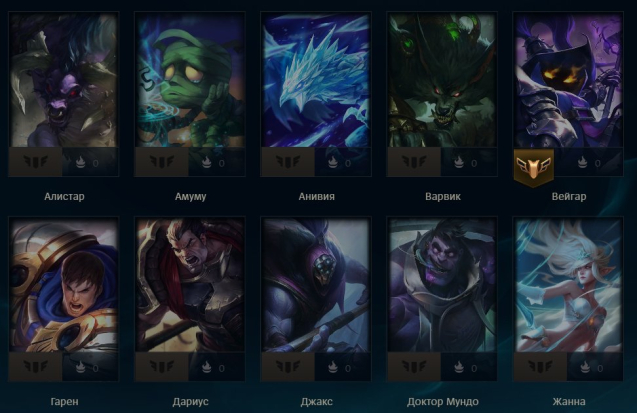Click the Джакс name label
The width and height of the screenshot is (637, 413).
click(316, 402)
